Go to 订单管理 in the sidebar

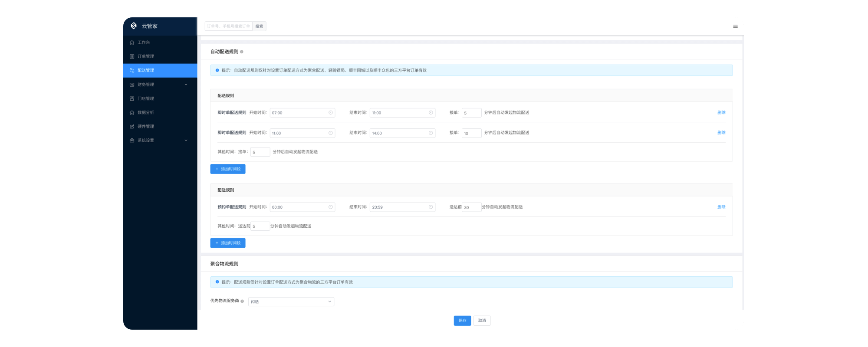click(x=146, y=56)
